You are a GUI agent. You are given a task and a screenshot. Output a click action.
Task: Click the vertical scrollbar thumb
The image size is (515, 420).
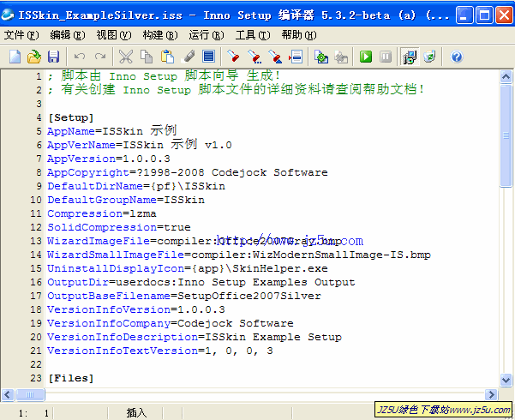tap(506, 135)
